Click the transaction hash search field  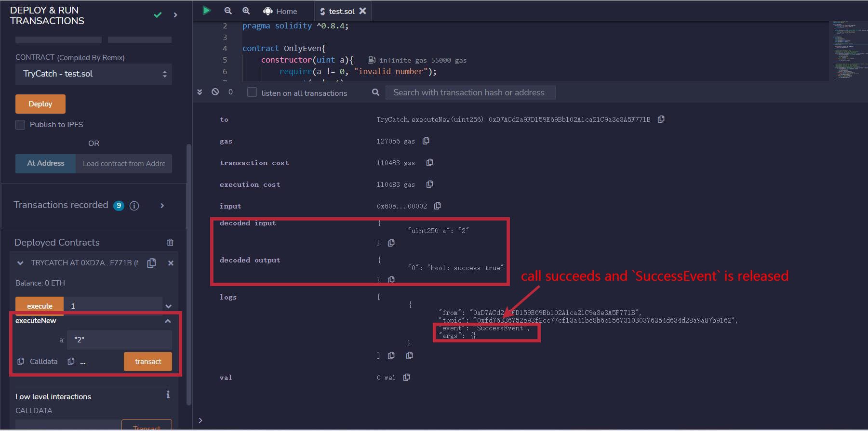click(x=470, y=92)
